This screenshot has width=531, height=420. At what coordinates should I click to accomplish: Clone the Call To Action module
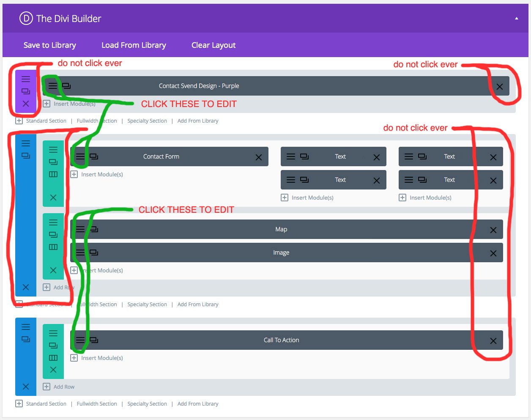point(94,340)
